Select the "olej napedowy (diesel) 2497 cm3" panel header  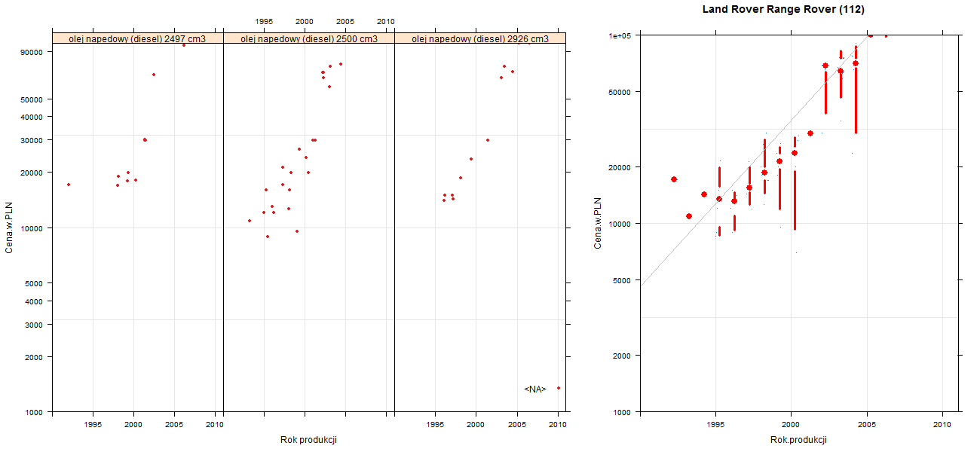(138, 38)
